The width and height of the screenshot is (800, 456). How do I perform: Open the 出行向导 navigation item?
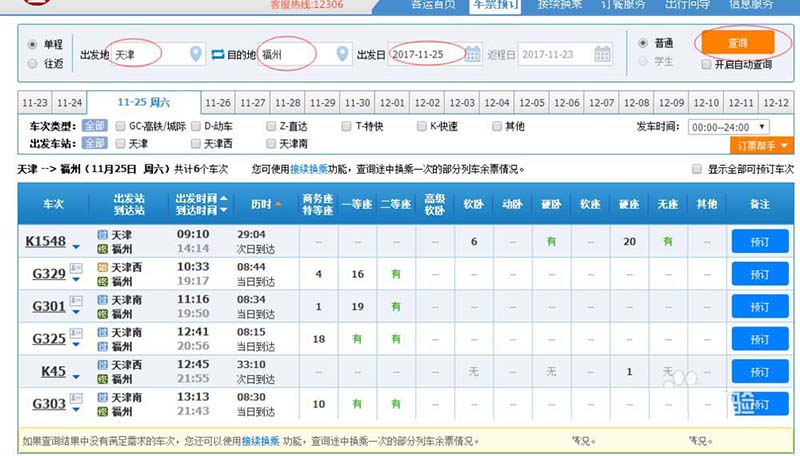[687, 5]
